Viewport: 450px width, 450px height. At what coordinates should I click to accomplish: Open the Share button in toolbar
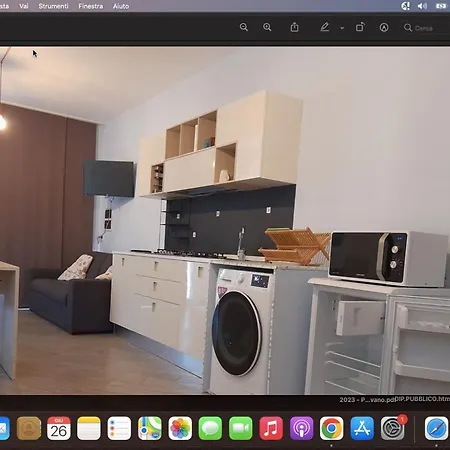tap(294, 27)
